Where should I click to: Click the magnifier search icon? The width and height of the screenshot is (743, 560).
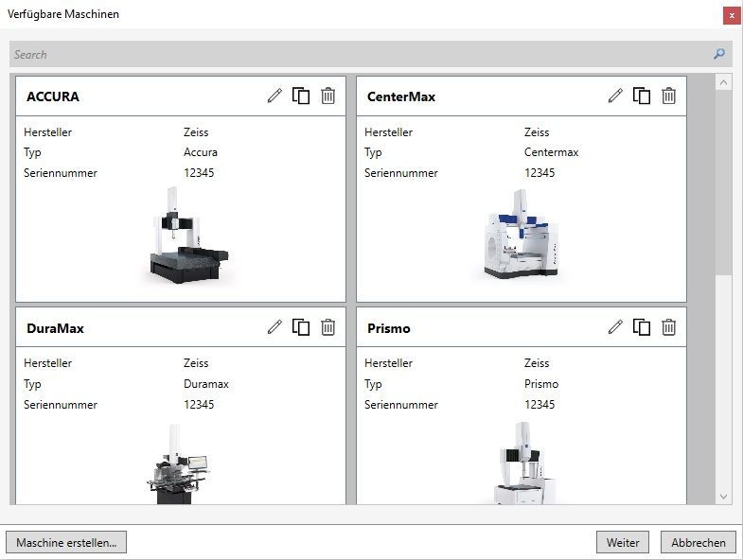point(719,54)
